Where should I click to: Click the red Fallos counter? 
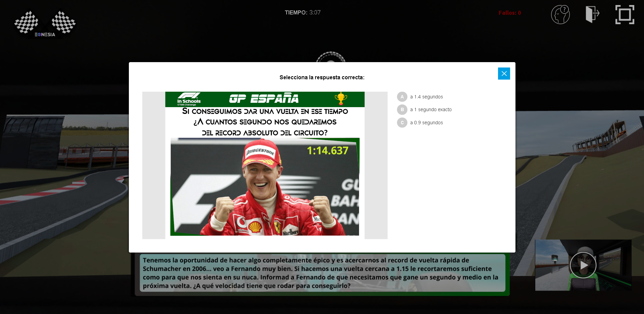[x=509, y=13]
